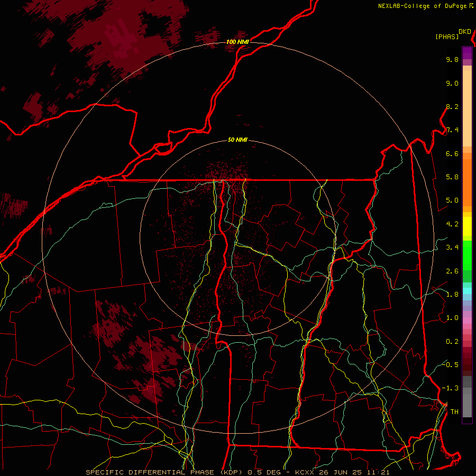Pick the cyan color bar segment near 1.8
Image resolution: width=476 pixels, height=476 pixels.
(x=467, y=291)
